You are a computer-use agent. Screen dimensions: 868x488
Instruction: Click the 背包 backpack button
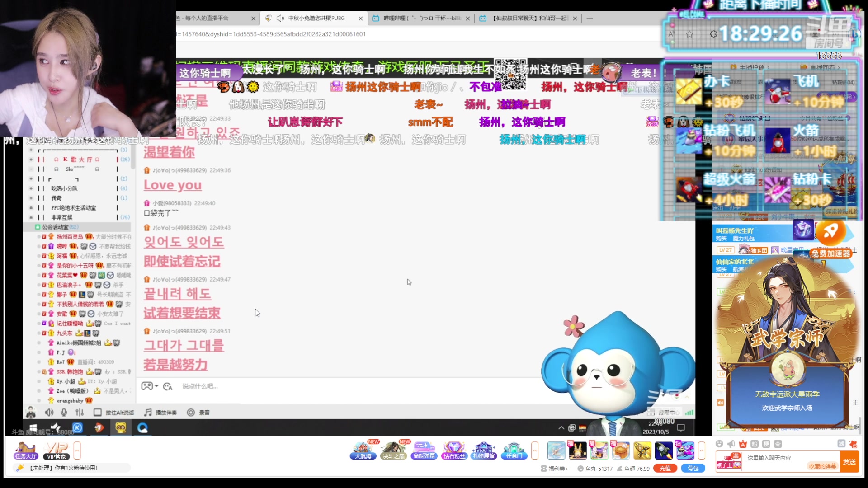(x=693, y=469)
